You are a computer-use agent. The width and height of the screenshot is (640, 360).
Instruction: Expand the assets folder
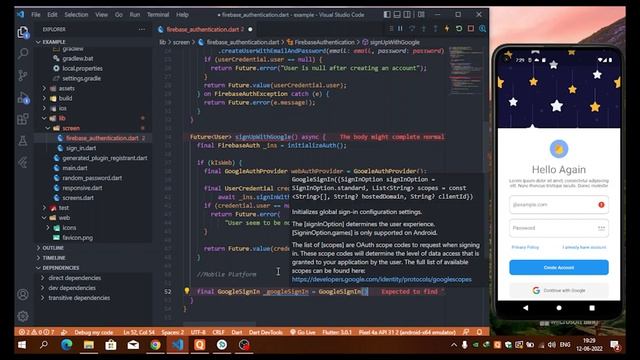pyautogui.click(x=67, y=88)
